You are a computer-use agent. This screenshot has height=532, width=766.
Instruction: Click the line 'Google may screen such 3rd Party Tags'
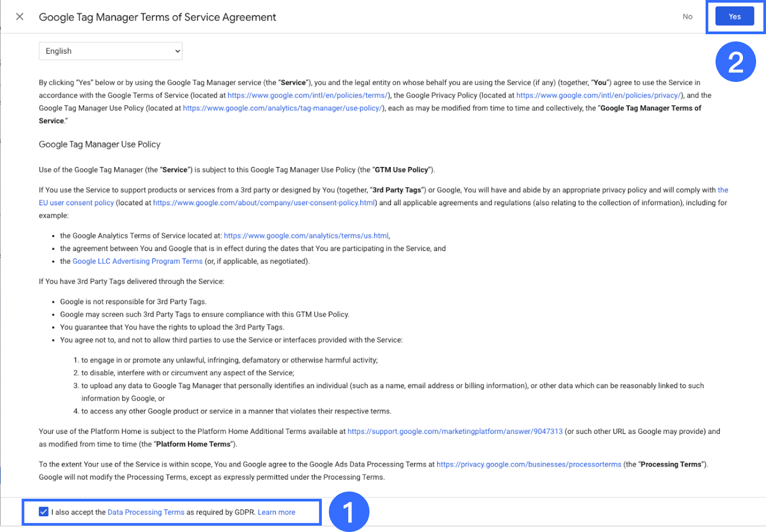point(205,314)
